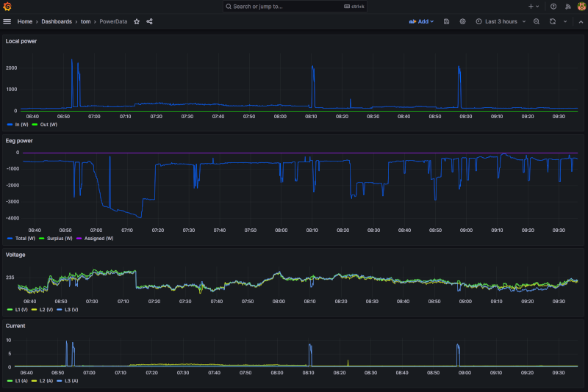The height and width of the screenshot is (392, 588).
Task: Open the tom folder breadcrumb link
Action: click(x=85, y=21)
